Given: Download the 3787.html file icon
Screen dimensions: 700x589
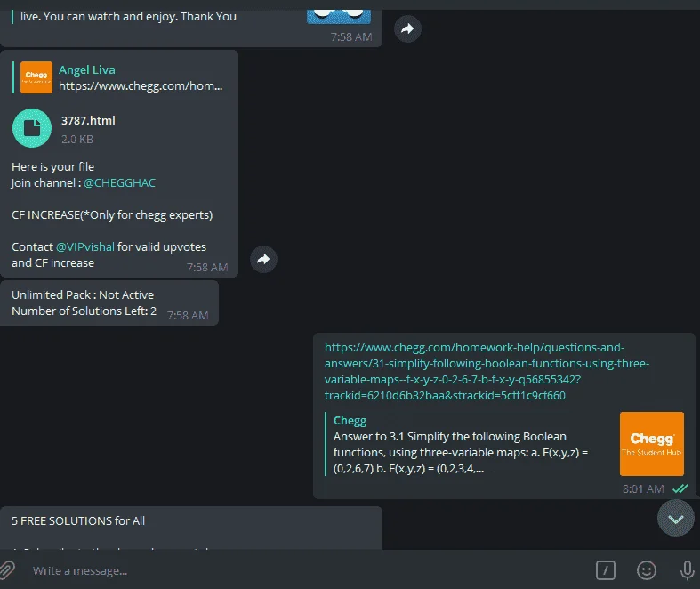Looking at the screenshot, I should (32, 128).
